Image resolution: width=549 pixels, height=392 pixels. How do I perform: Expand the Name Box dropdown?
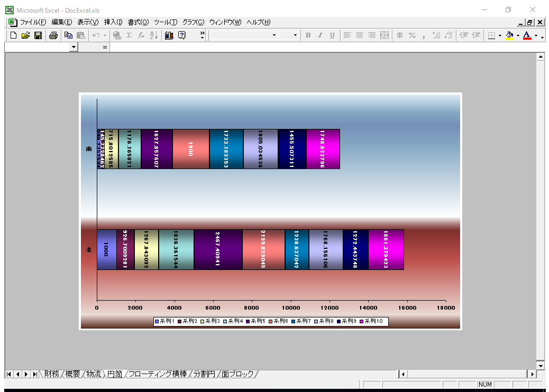click(74, 48)
